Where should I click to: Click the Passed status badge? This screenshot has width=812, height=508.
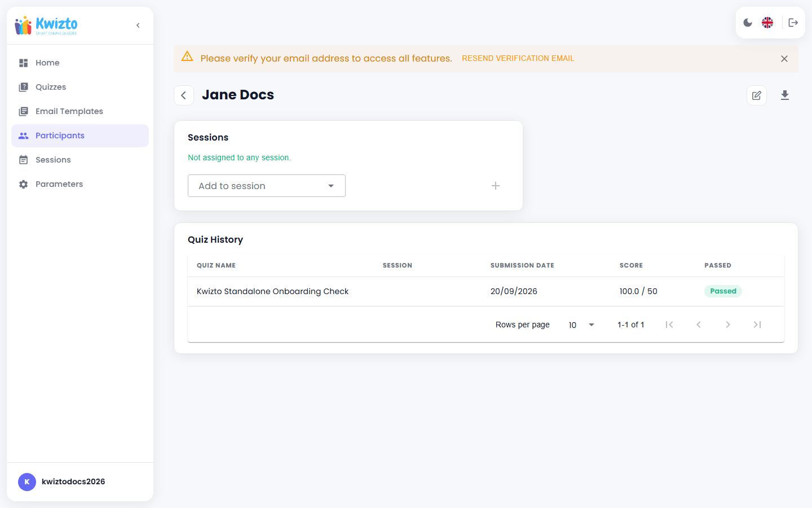[x=723, y=291]
